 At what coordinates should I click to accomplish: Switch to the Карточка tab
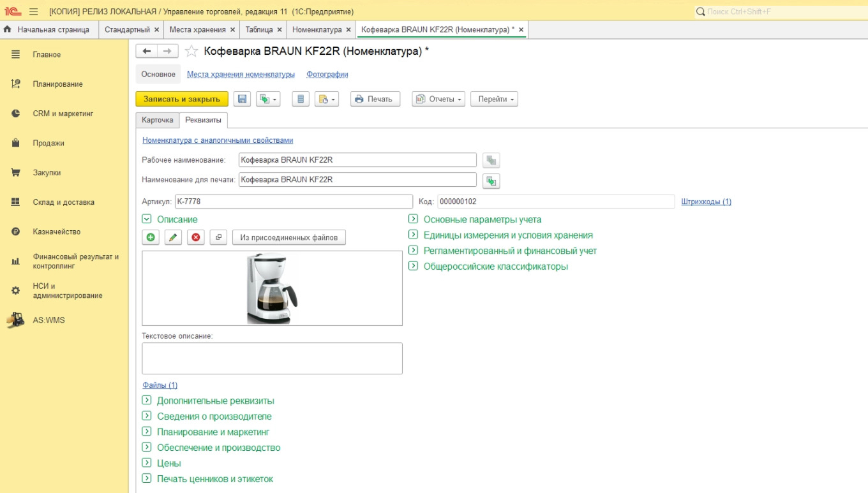click(156, 120)
